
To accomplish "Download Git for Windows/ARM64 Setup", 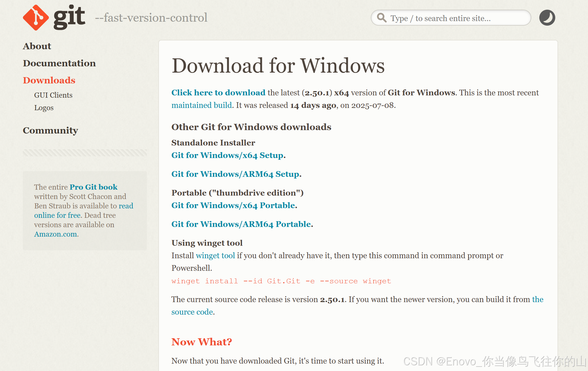I will 235,174.
